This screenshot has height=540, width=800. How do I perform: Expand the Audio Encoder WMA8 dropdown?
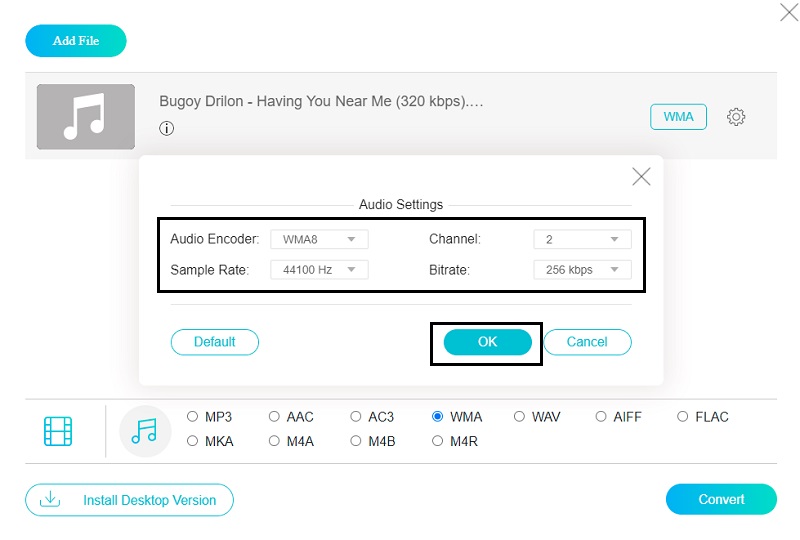[319, 239]
